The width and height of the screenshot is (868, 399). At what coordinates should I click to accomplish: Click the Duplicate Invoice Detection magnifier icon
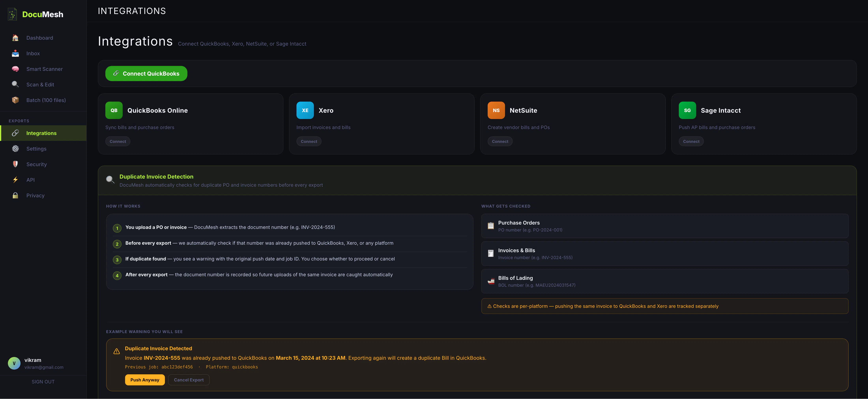pos(110,180)
